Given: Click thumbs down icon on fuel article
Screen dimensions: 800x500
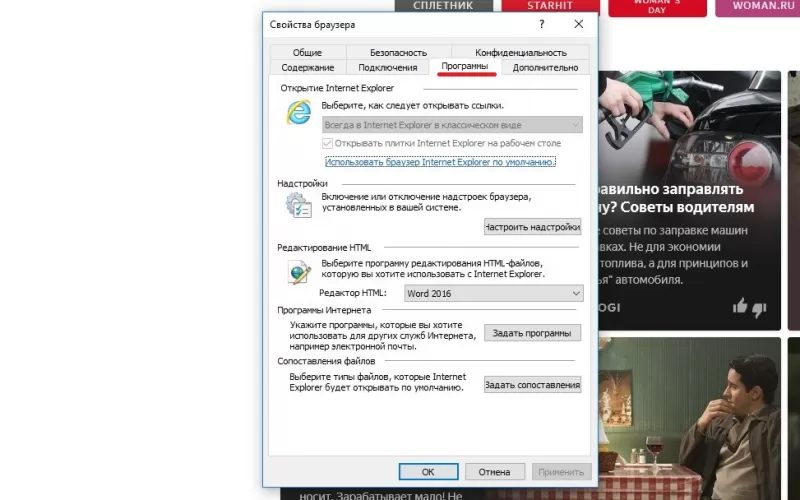Looking at the screenshot, I should pyautogui.click(x=759, y=309).
